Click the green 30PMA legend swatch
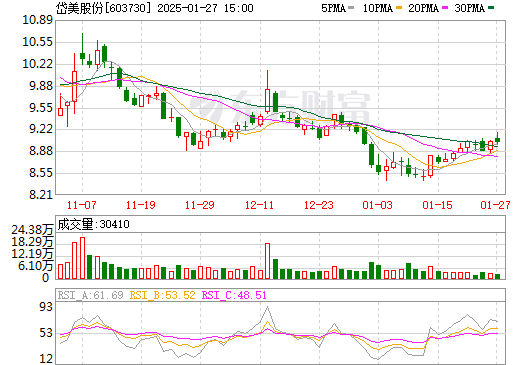The image size is (520, 365). pos(491,8)
